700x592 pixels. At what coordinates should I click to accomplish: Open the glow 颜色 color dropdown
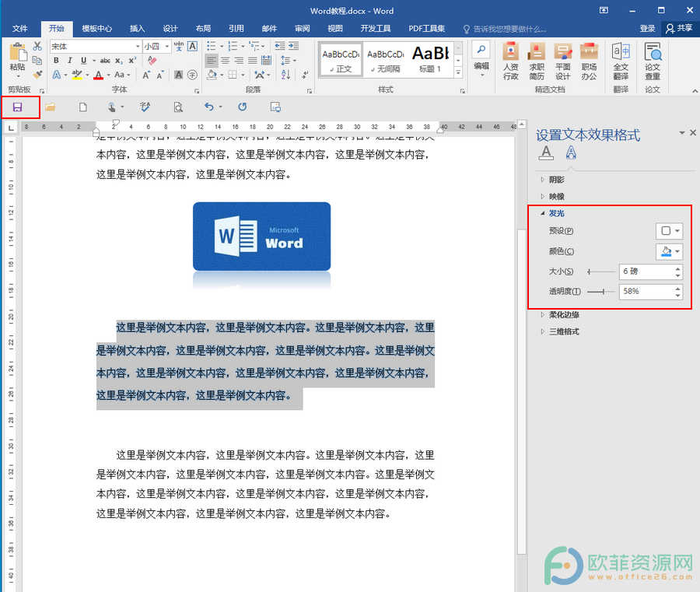coord(669,251)
